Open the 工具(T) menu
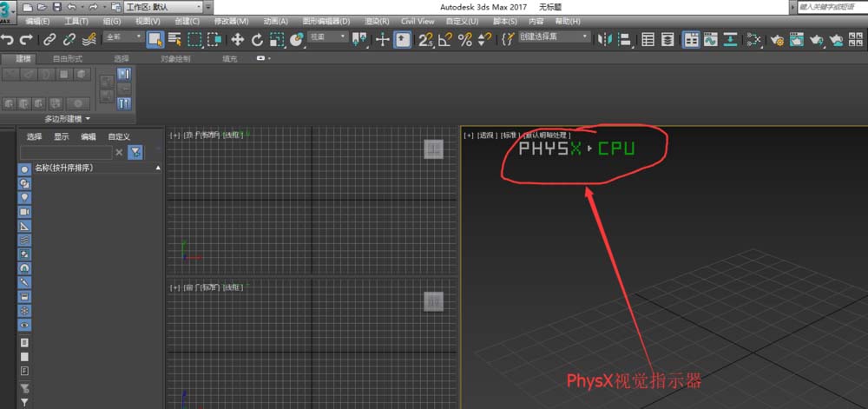 point(76,21)
